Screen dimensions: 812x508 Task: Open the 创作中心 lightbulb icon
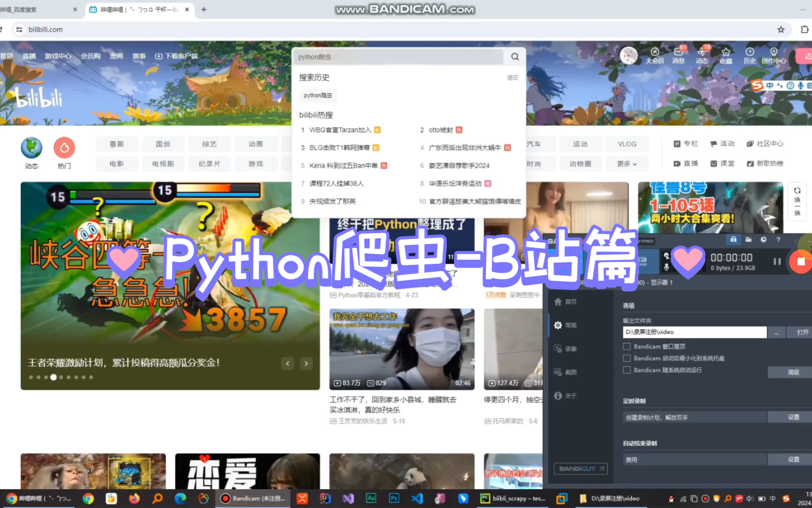point(773,56)
